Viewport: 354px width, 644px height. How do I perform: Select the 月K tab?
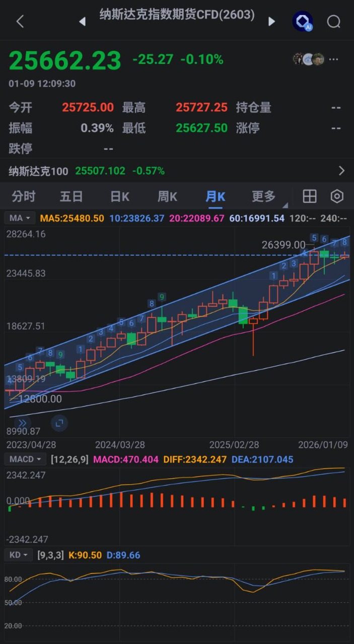click(x=215, y=196)
